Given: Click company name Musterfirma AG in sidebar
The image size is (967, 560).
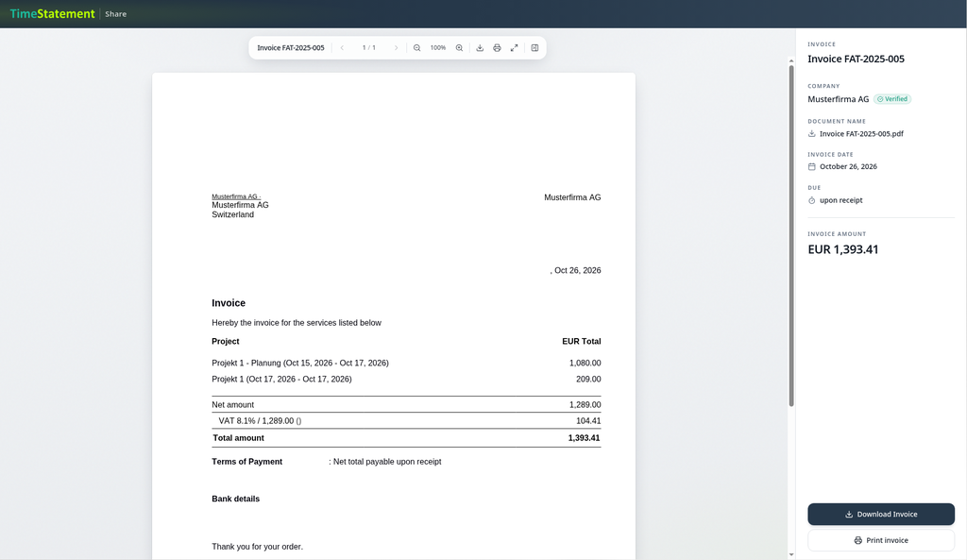Looking at the screenshot, I should coord(839,98).
